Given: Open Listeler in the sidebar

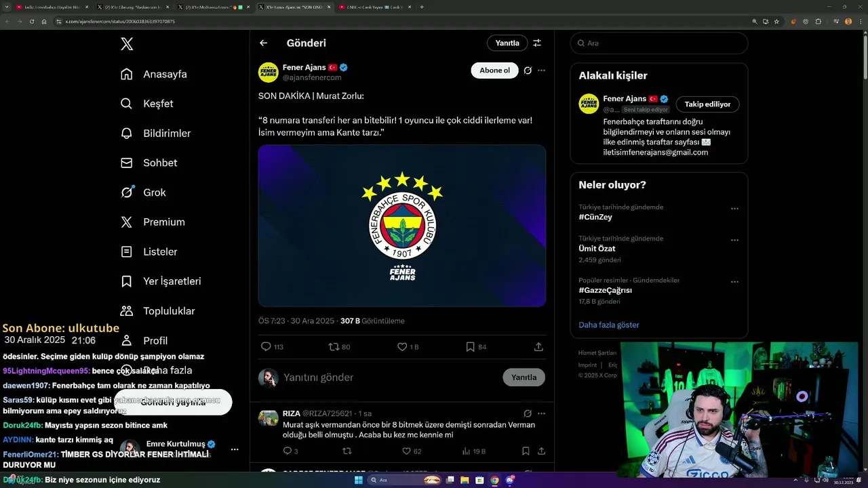Looking at the screenshot, I should pyautogui.click(x=149, y=251).
